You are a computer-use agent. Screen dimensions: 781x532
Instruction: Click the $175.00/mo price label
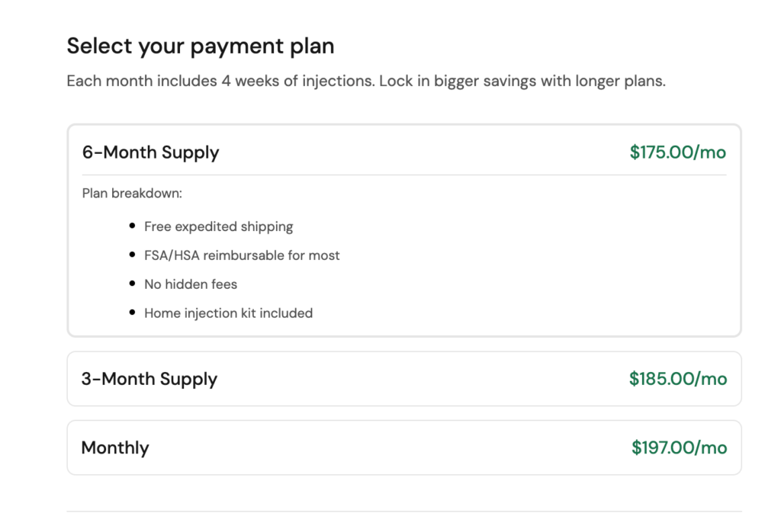coord(677,152)
